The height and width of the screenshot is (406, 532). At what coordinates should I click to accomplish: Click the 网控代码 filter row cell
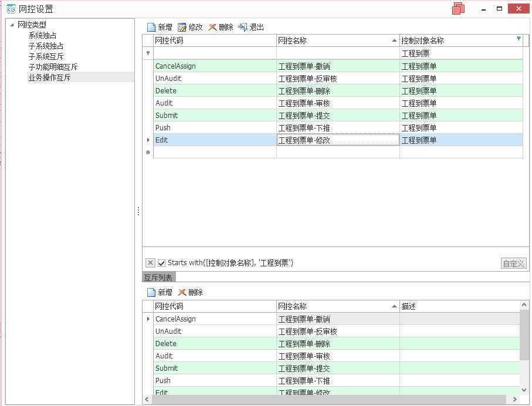tap(215, 53)
